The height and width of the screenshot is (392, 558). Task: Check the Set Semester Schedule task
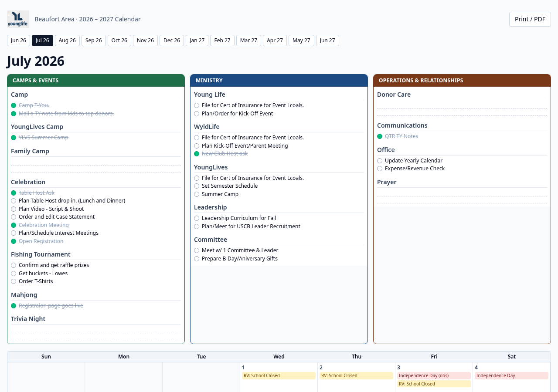click(x=197, y=186)
